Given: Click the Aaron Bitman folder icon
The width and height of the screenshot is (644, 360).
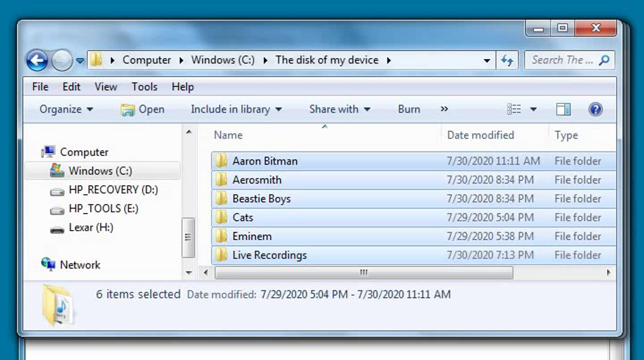Looking at the screenshot, I should [x=221, y=160].
